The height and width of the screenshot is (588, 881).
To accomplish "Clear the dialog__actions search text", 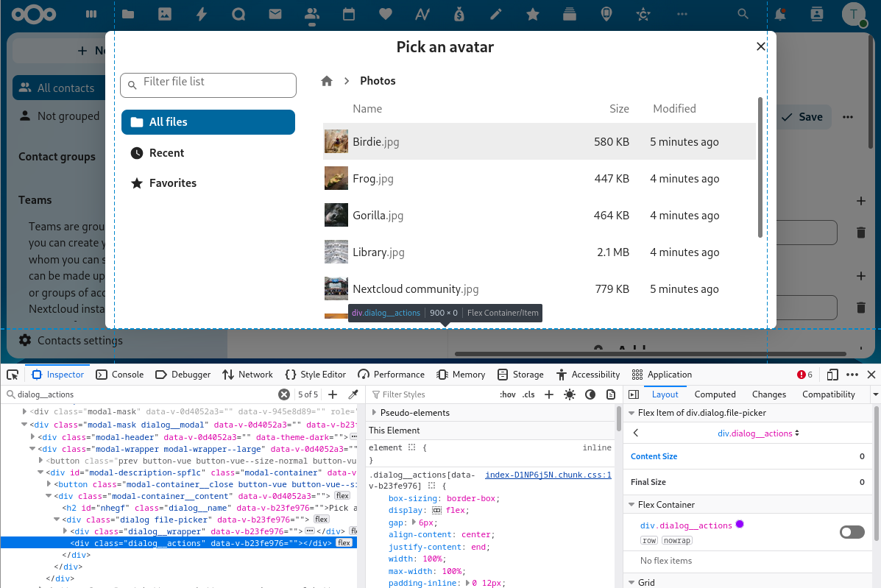I will [x=284, y=394].
